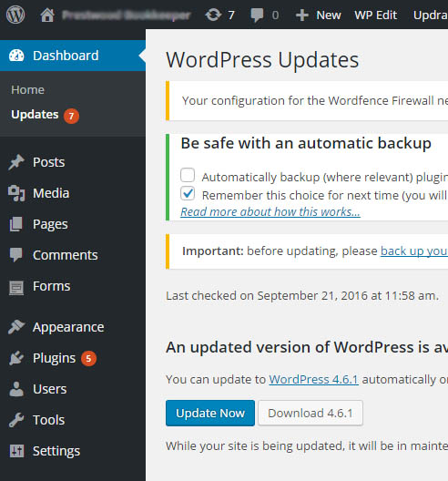The image size is (448, 481).
Task: Open WP Edit in the admin bar
Action: click(x=376, y=15)
